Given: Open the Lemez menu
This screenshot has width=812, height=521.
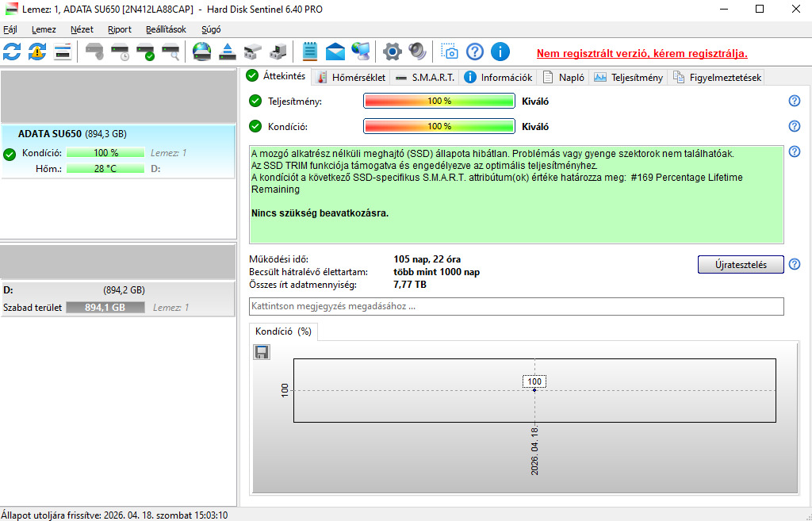Looking at the screenshot, I should pos(44,29).
